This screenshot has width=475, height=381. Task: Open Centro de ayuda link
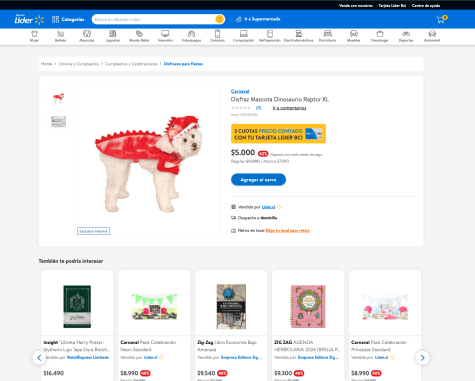coord(426,5)
